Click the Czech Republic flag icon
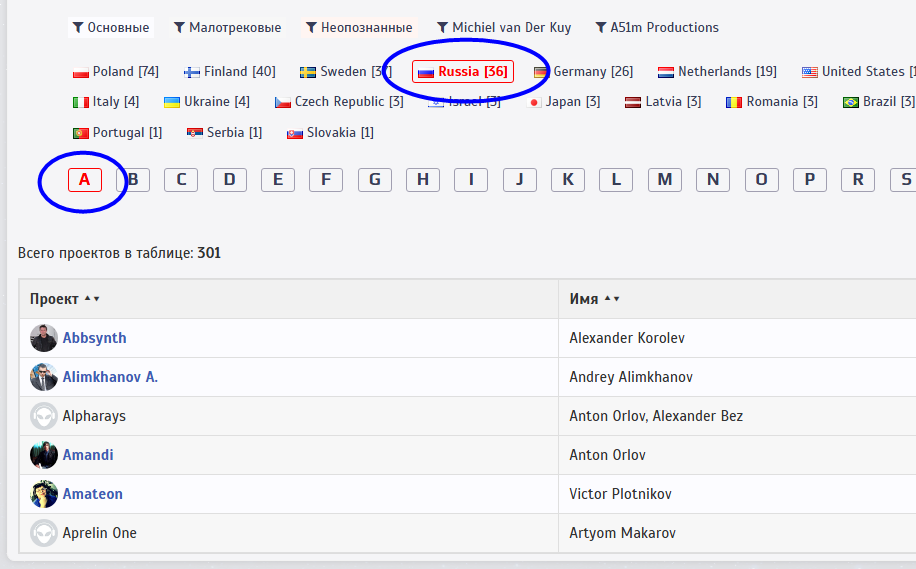The height and width of the screenshot is (569, 916). click(283, 103)
